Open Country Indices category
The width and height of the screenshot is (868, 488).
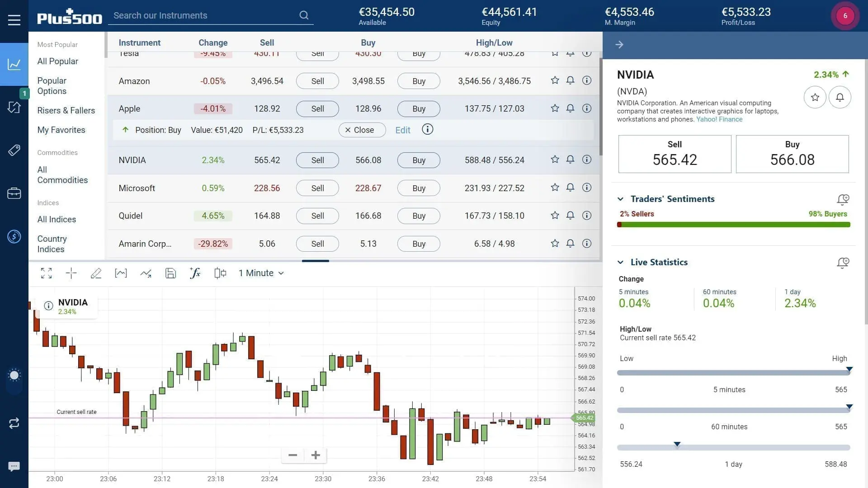pyautogui.click(x=52, y=244)
